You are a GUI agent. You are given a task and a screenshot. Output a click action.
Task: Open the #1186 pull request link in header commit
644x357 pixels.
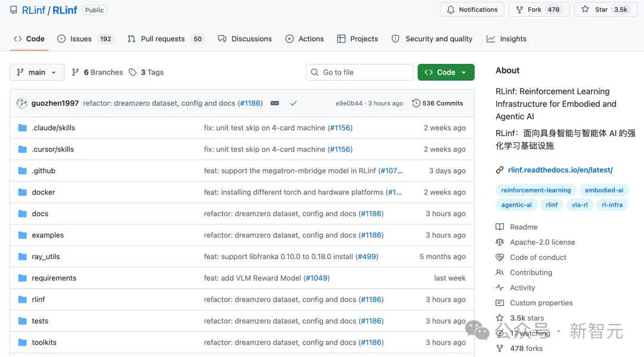click(x=250, y=103)
